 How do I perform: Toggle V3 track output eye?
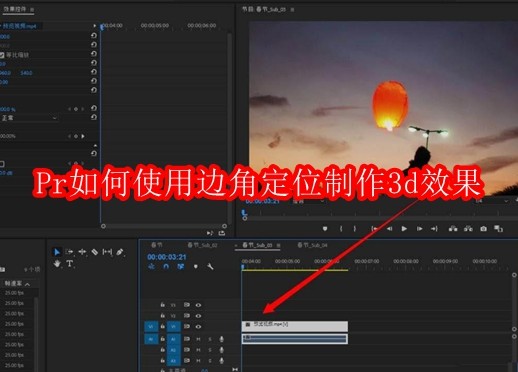(x=198, y=305)
